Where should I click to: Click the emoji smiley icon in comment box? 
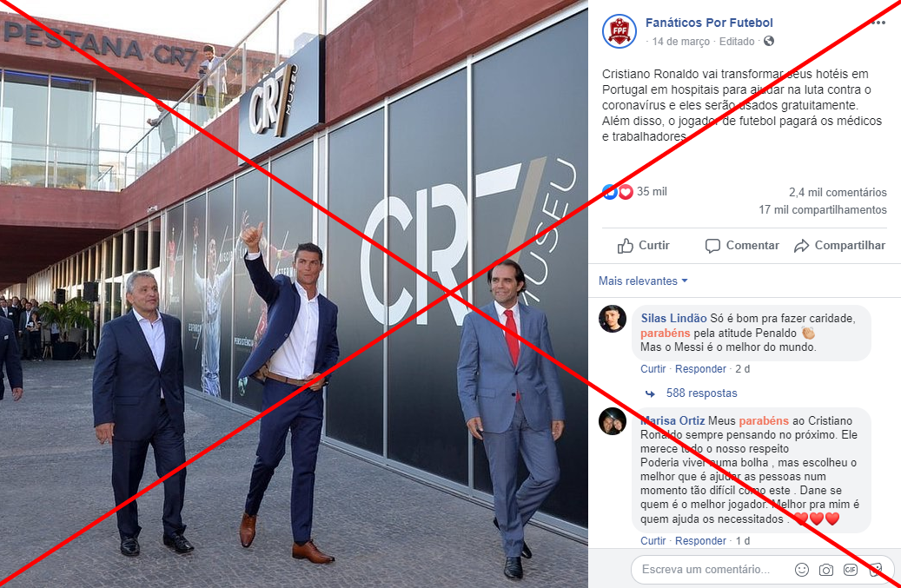tap(802, 569)
